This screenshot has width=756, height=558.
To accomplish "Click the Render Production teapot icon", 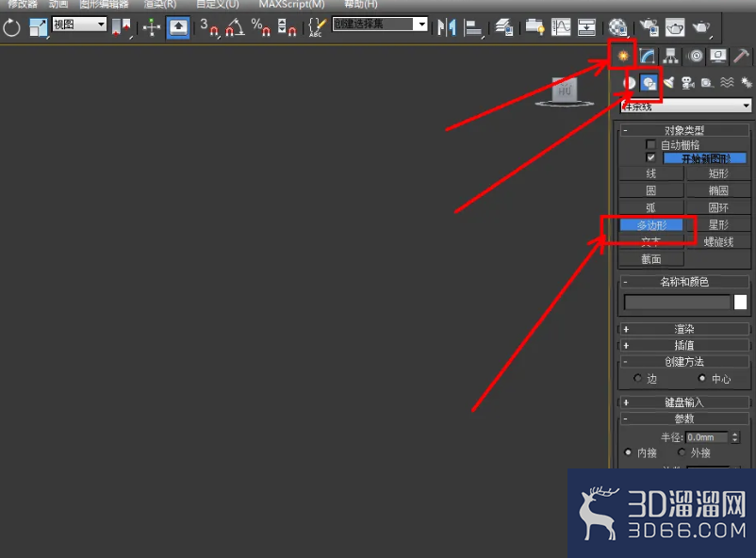I will tap(702, 27).
